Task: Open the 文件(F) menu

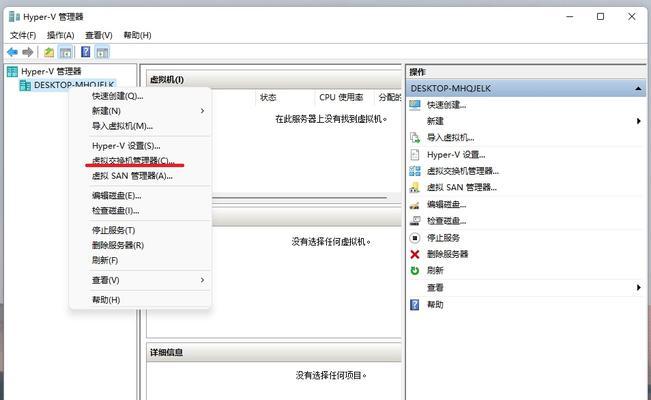Action: click(x=23, y=35)
